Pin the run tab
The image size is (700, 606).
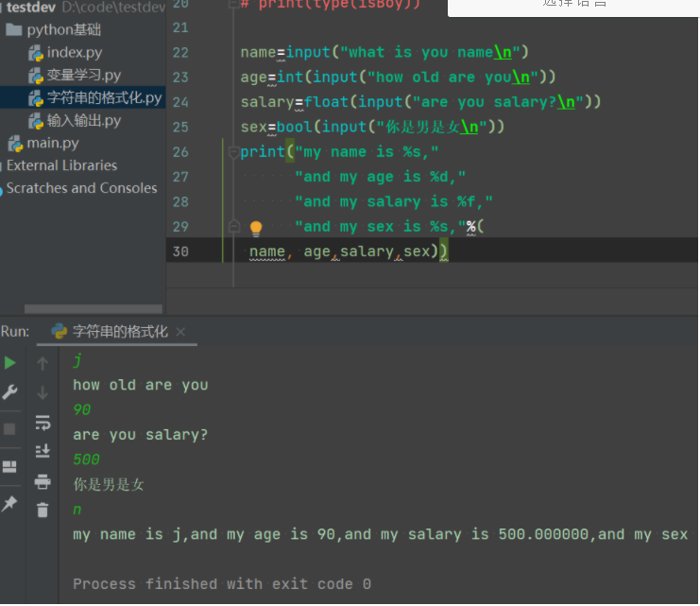click(x=9, y=504)
